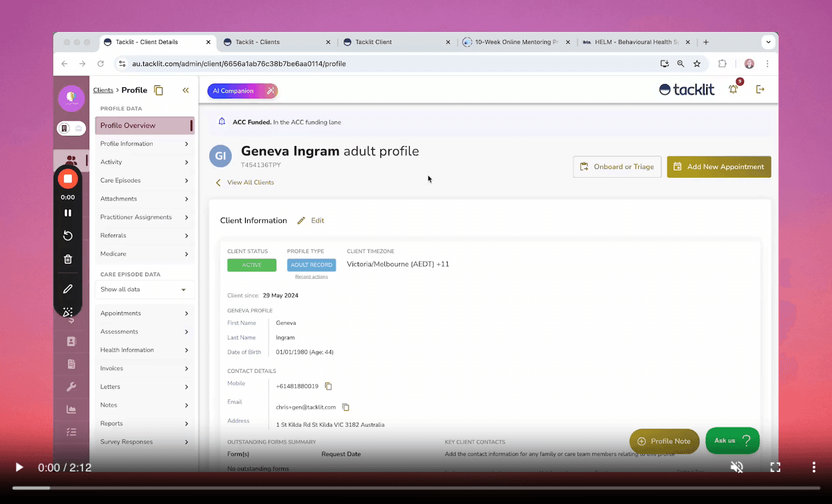Click the Ask us help button
Viewport: 832px width, 504px height.
click(x=733, y=441)
